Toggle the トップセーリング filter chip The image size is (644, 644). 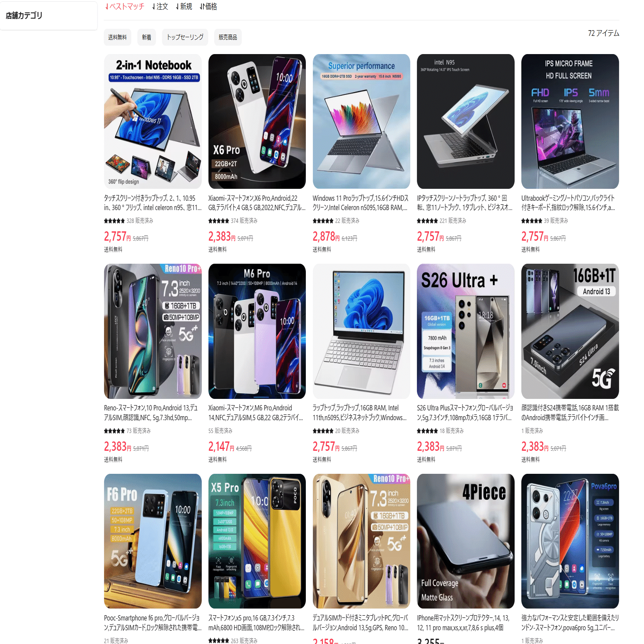point(185,37)
